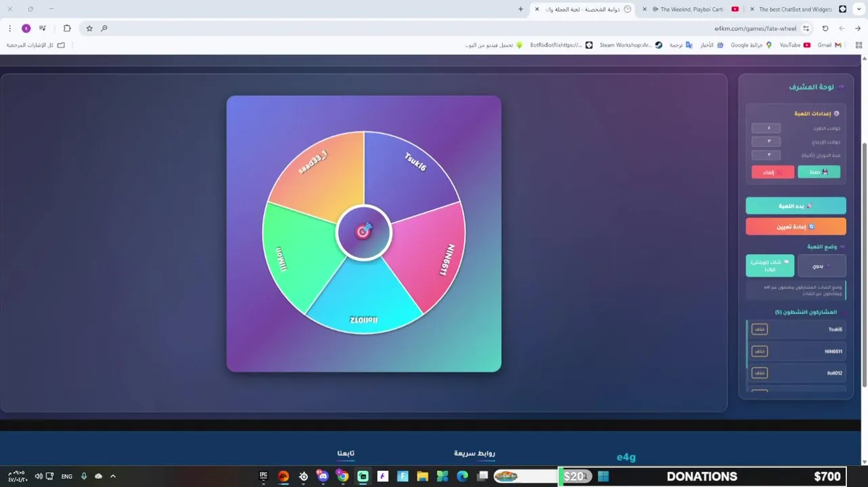Close the current fate-wheel tab

pos(537,9)
